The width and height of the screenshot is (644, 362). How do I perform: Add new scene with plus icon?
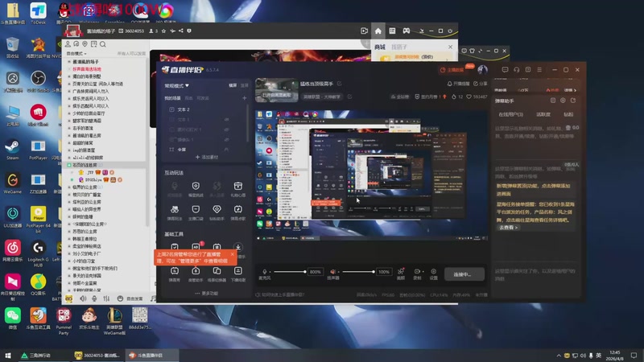point(245,98)
